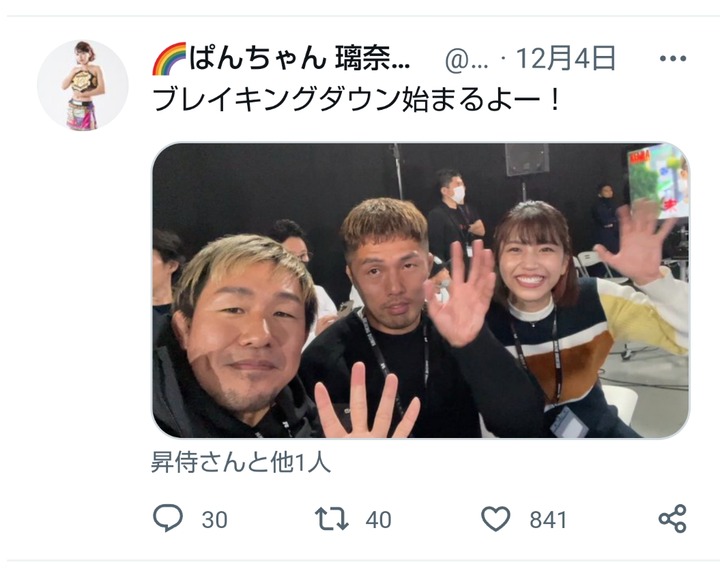Click the TV screen in the photo corner

[x=658, y=179]
